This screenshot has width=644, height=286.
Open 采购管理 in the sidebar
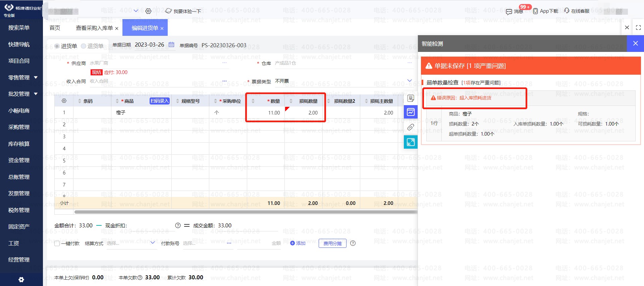click(19, 127)
